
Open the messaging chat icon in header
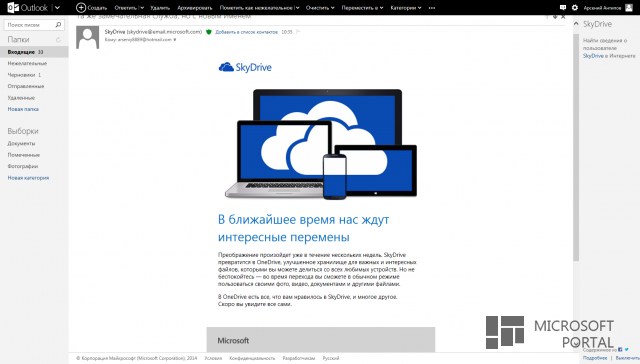563,7
